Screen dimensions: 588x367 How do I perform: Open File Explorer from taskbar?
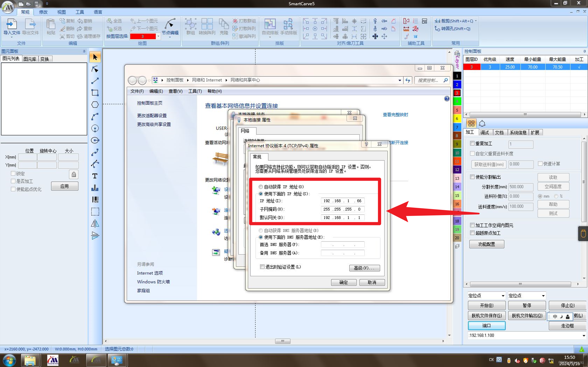pos(30,360)
